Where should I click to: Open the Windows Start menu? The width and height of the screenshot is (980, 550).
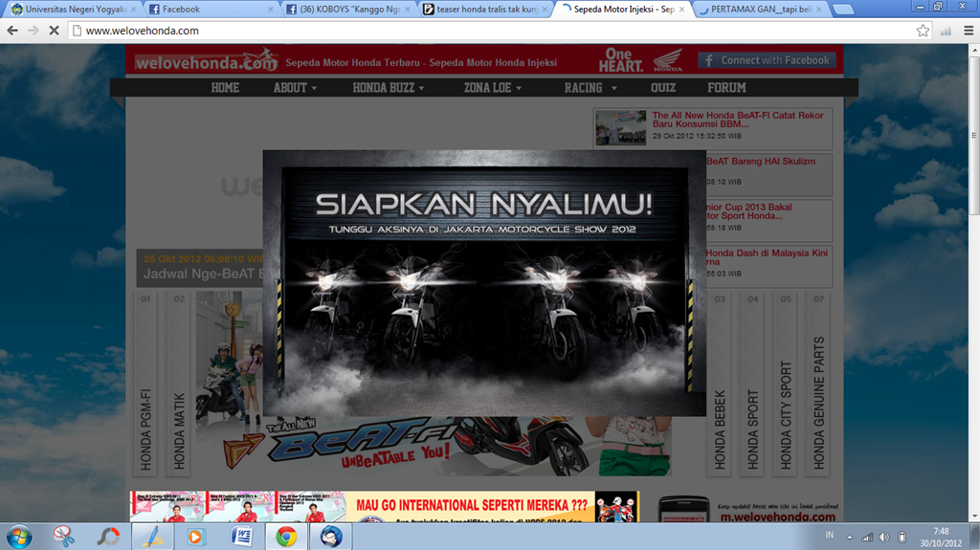[18, 536]
